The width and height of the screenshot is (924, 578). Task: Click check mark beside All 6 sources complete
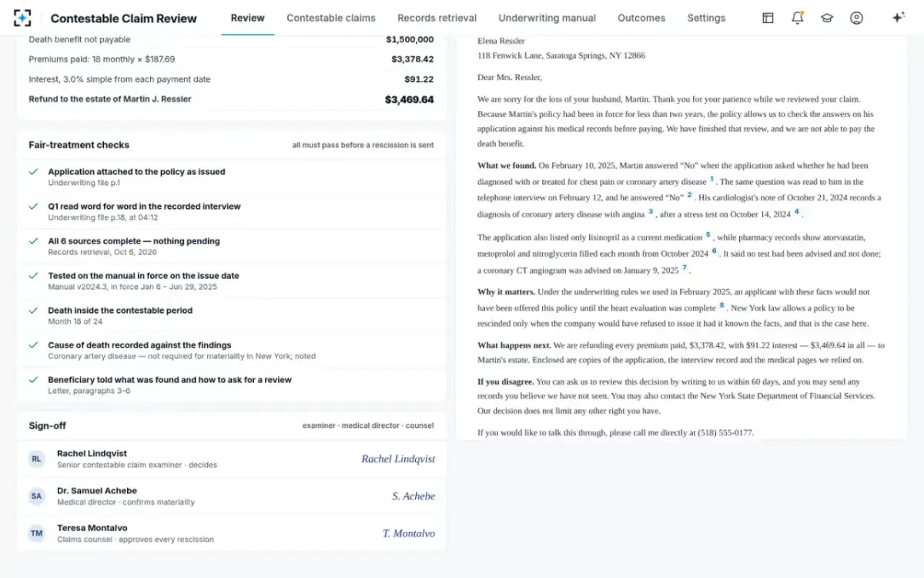[33, 241]
